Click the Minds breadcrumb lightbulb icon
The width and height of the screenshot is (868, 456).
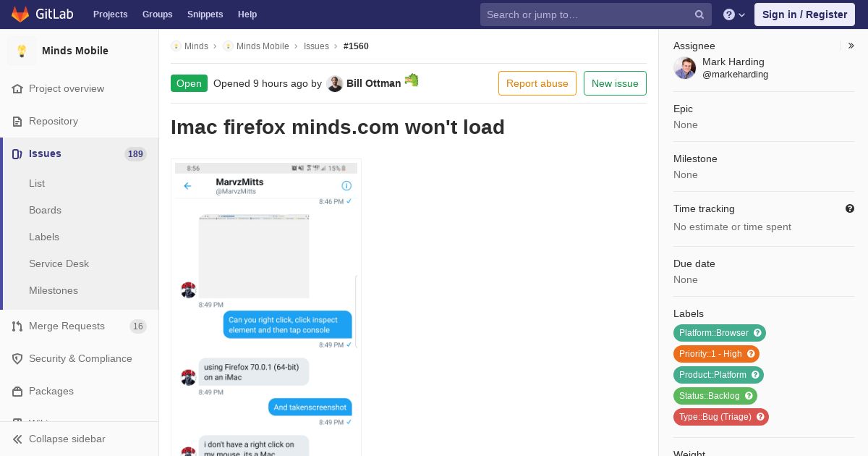point(176,46)
